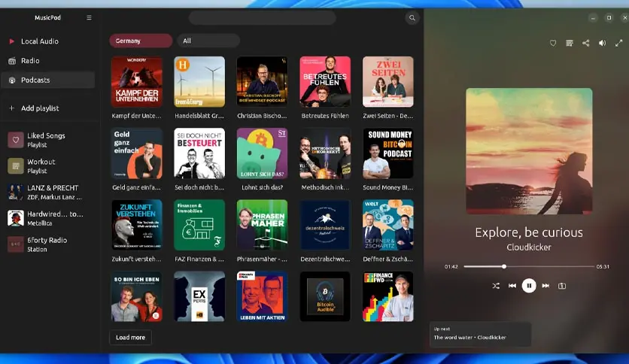Open Sei doch nicht besteuert podcast

pyautogui.click(x=199, y=153)
